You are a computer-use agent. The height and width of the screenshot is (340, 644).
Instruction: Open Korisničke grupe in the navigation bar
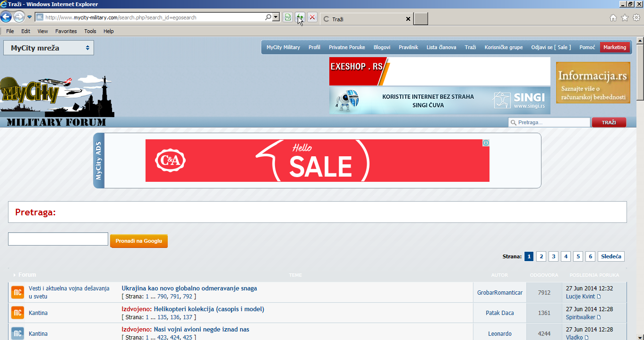coord(504,47)
